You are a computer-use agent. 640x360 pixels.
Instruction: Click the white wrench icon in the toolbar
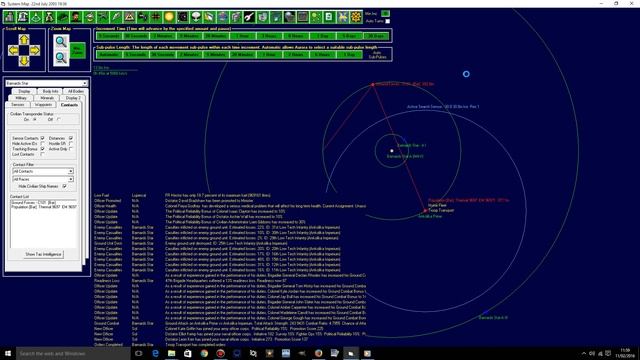249,17
